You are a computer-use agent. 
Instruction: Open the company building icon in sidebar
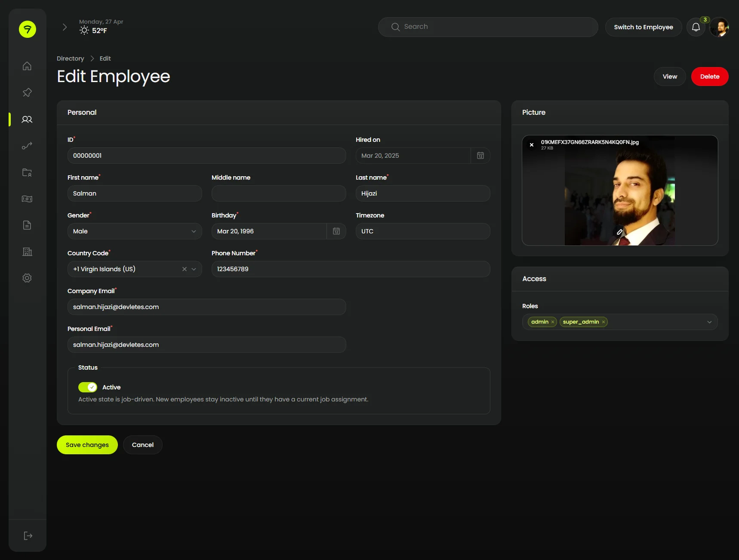pyautogui.click(x=27, y=252)
